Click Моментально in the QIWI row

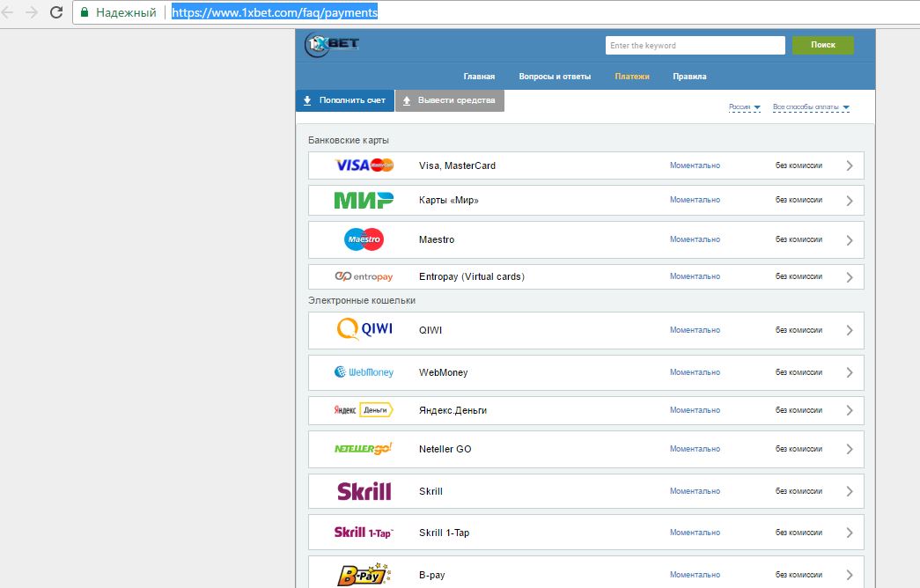tap(695, 330)
